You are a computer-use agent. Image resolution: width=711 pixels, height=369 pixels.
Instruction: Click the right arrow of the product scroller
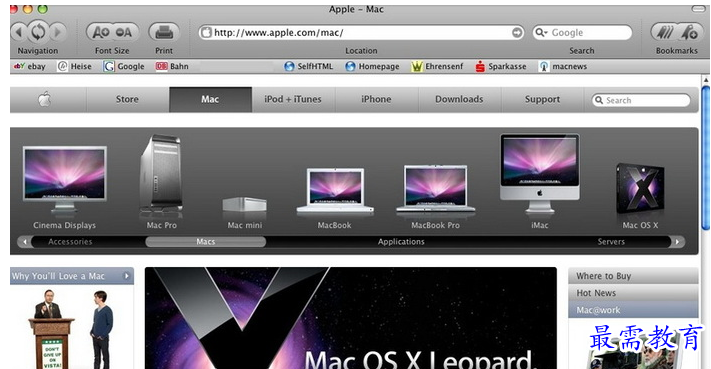point(677,242)
